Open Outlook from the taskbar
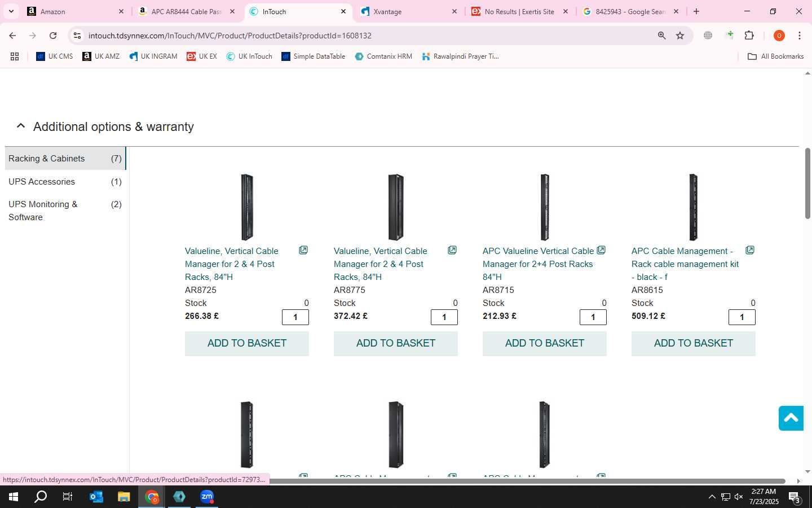 tap(96, 497)
